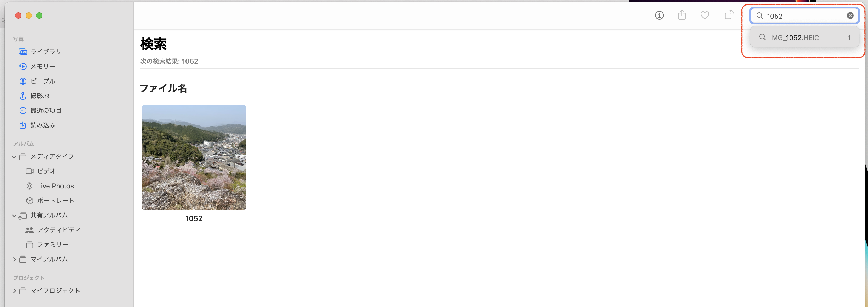The height and width of the screenshot is (307, 868).
Task: Expand マイプロジェクト in the sidebar
Action: [14, 290]
